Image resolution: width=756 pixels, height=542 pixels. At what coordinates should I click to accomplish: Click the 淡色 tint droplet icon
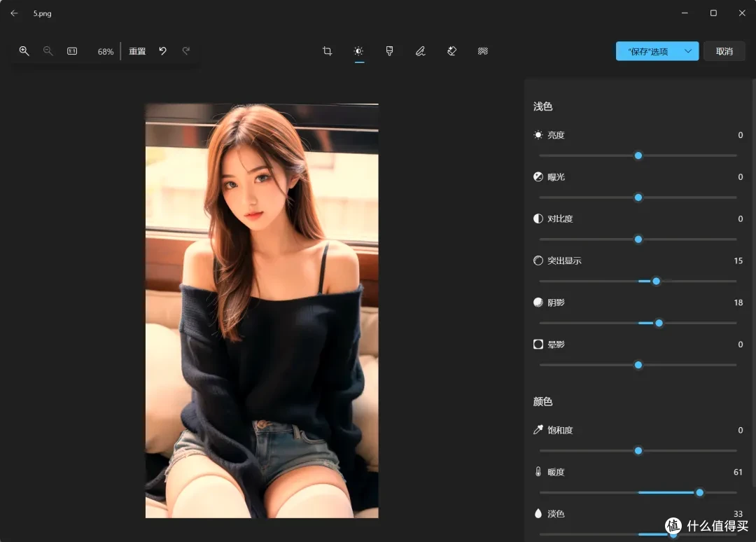click(538, 513)
